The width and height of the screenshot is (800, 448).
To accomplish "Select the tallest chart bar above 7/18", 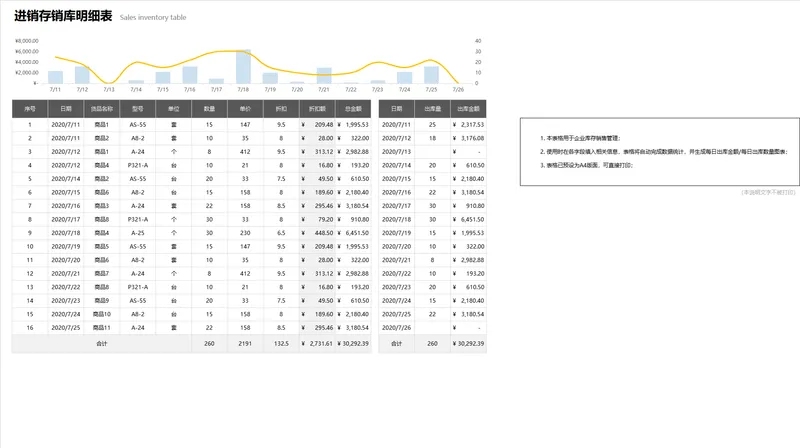I will point(243,66).
